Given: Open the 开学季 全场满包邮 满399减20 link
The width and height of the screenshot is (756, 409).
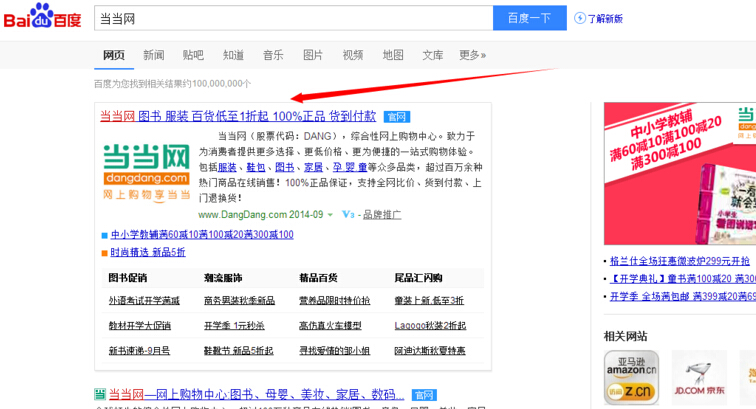Looking at the screenshot, I should coord(683,297).
